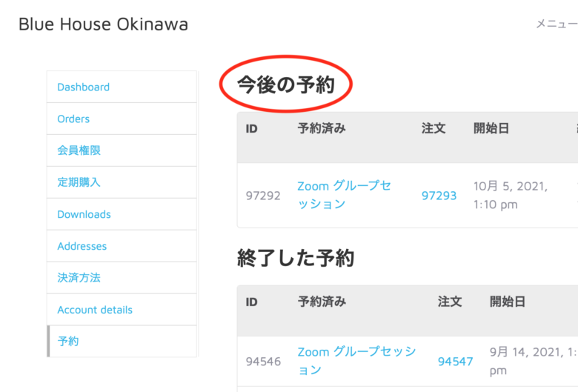The image size is (578, 392).
Task: Open 会員権限 account section
Action: (x=79, y=150)
